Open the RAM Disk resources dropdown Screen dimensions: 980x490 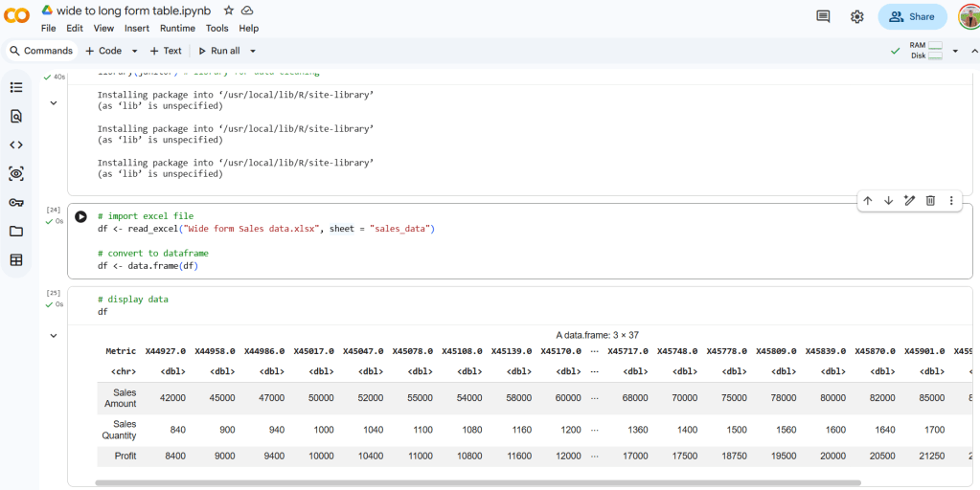[955, 51]
